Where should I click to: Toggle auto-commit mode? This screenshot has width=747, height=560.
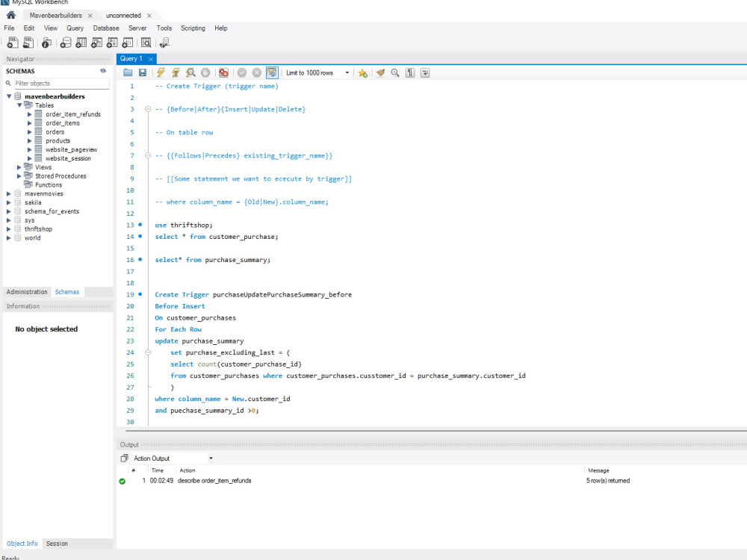272,73
